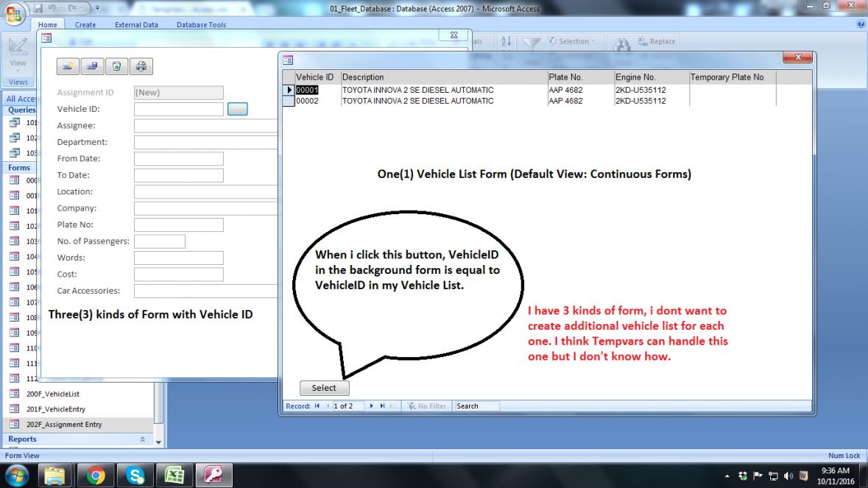Focus the Vehicle ID input field
Image resolution: width=868 pixels, height=488 pixels.
(x=179, y=109)
